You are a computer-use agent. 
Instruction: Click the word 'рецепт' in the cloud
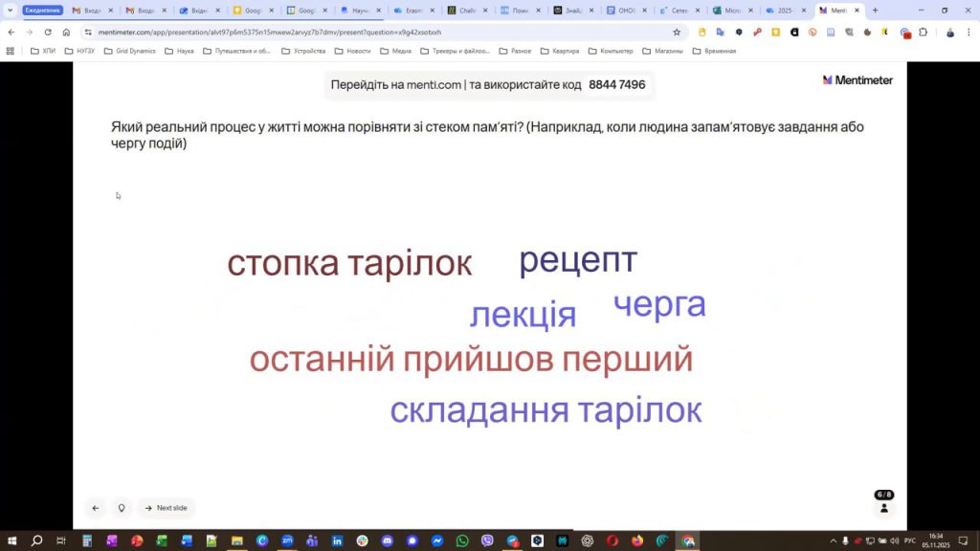[578, 260]
